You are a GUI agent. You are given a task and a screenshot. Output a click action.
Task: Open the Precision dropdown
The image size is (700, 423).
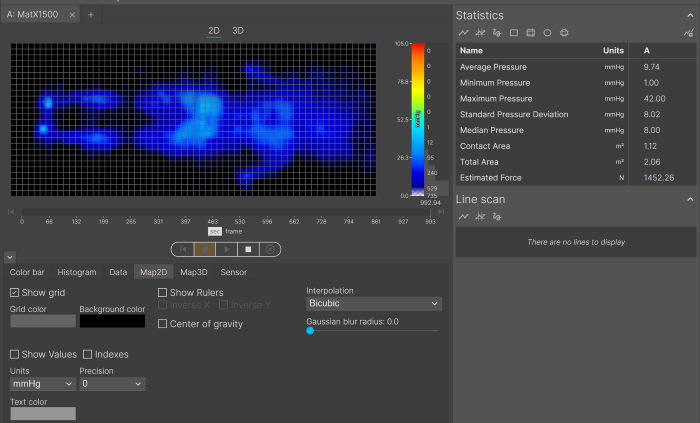[112, 384]
